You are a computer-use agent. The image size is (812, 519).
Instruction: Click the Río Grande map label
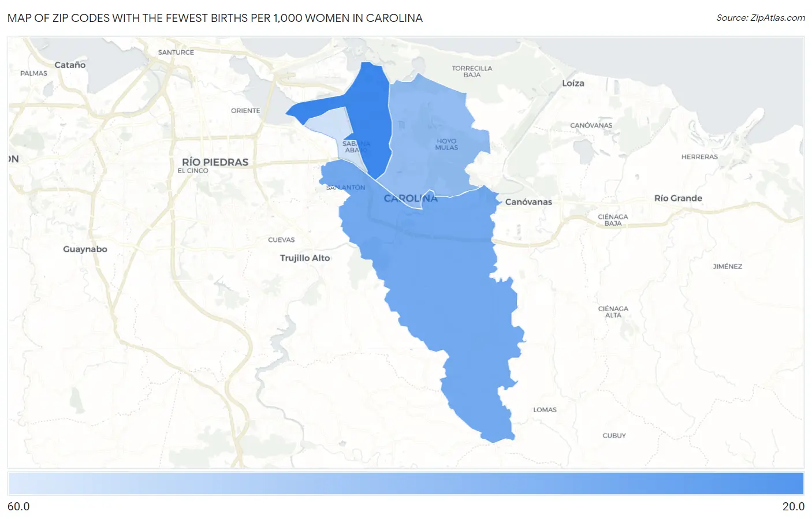coord(678,198)
